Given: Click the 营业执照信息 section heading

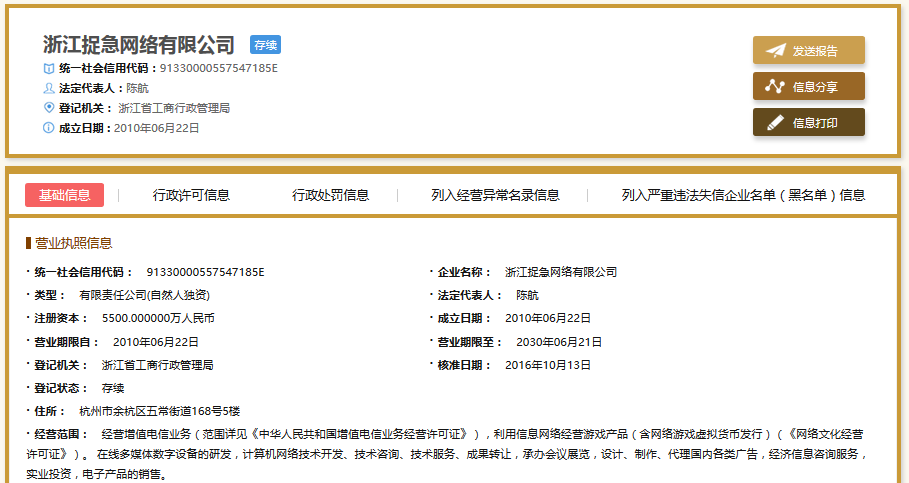Looking at the screenshot, I should pos(73,243).
